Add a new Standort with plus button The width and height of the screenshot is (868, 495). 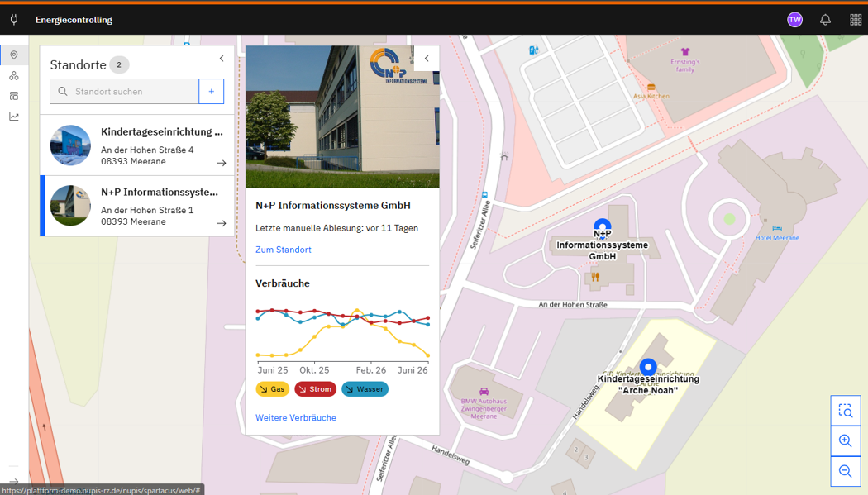click(x=212, y=91)
